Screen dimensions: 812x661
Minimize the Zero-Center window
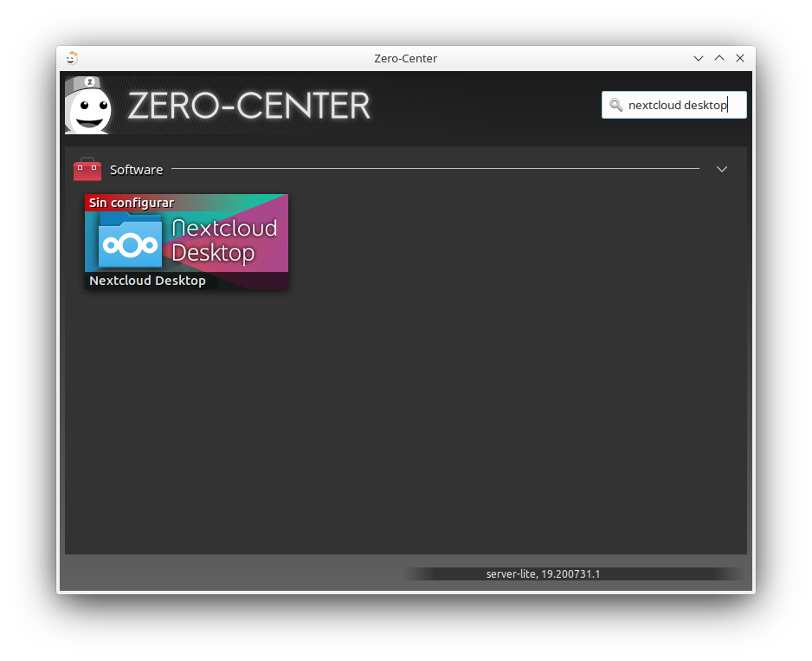[x=699, y=58]
